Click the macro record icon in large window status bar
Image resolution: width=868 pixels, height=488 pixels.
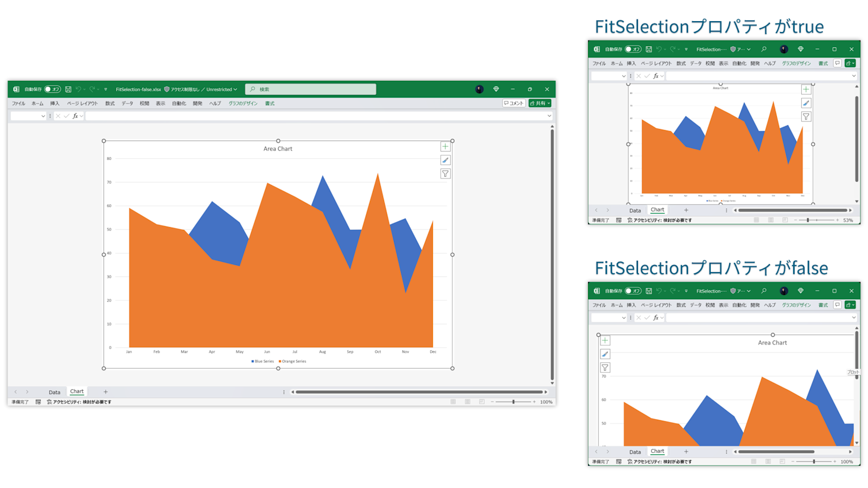coord(38,402)
